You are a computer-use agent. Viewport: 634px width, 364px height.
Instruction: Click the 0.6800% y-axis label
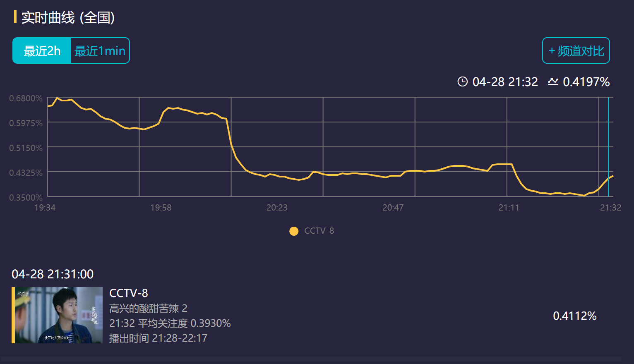26,98
